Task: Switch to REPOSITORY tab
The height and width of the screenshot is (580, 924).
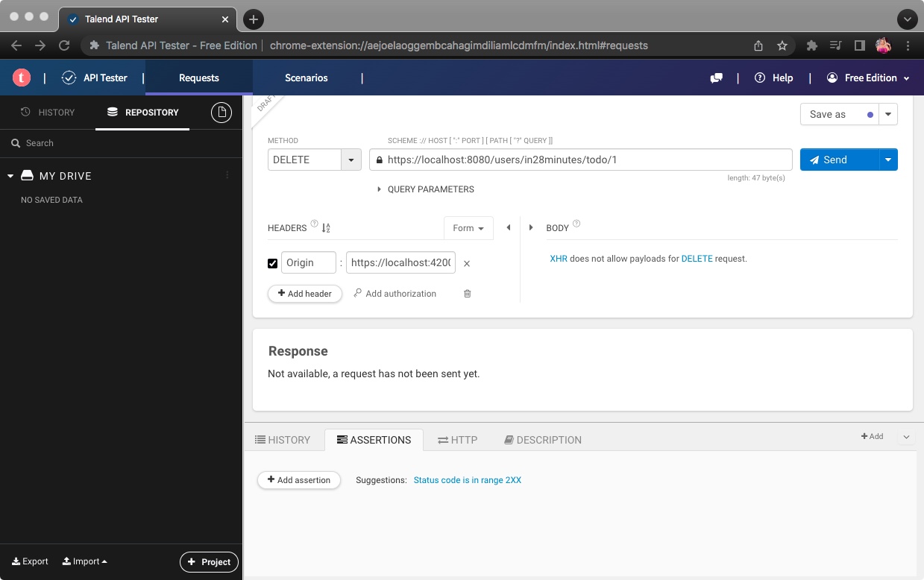Action: click(x=142, y=112)
